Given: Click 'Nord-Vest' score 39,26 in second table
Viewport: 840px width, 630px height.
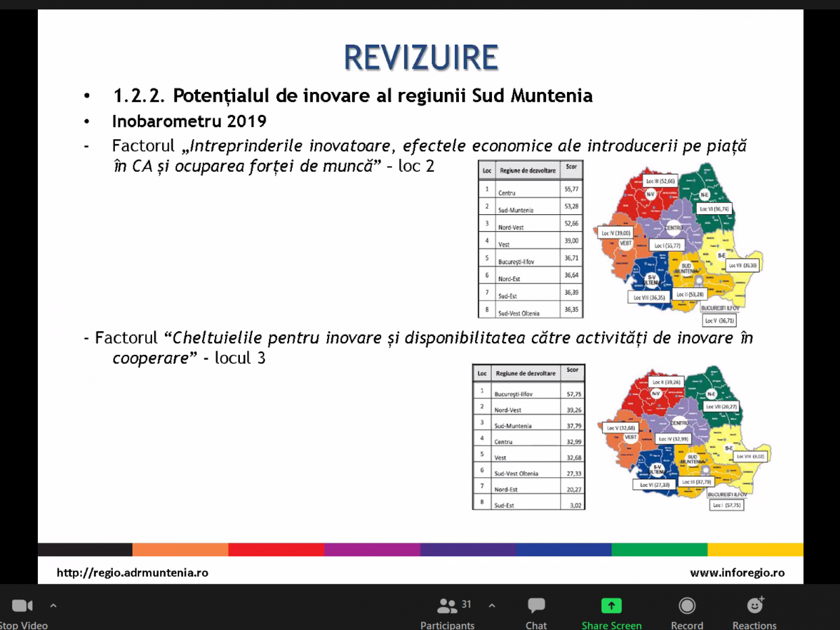Looking at the screenshot, I should 573,407.
